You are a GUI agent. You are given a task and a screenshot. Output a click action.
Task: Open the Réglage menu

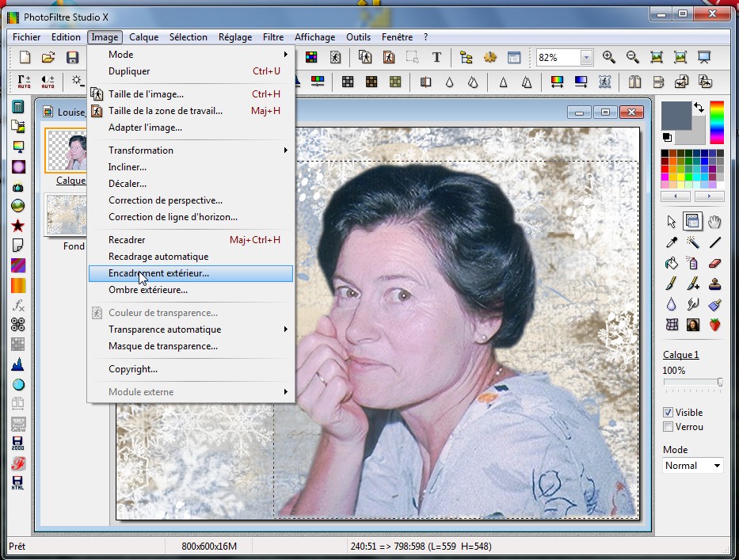coord(235,37)
